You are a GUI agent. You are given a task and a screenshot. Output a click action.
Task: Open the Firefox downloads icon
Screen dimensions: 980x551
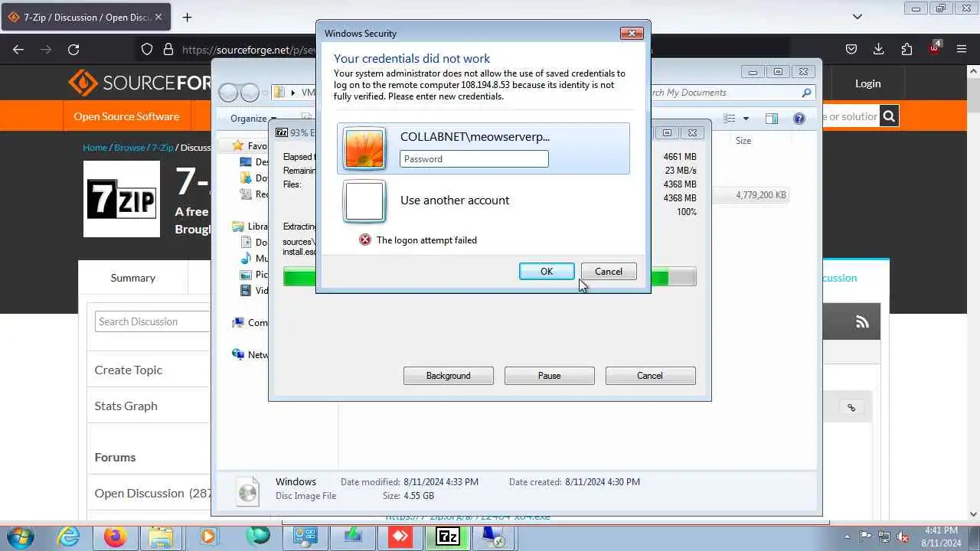click(x=879, y=49)
